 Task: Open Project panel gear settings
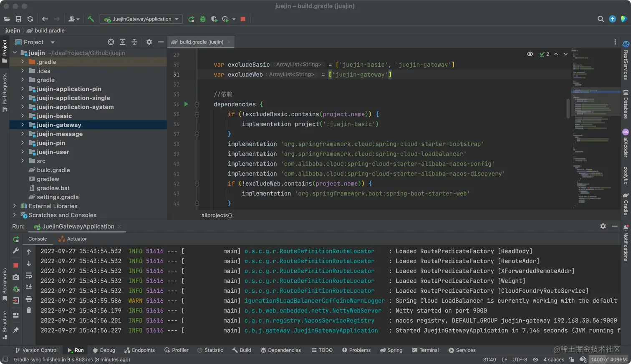149,42
